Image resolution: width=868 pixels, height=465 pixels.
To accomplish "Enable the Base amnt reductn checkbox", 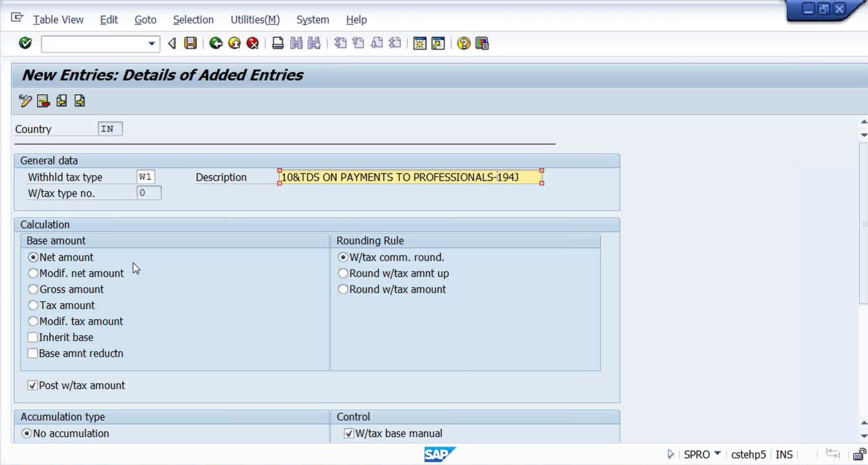I will (33, 354).
